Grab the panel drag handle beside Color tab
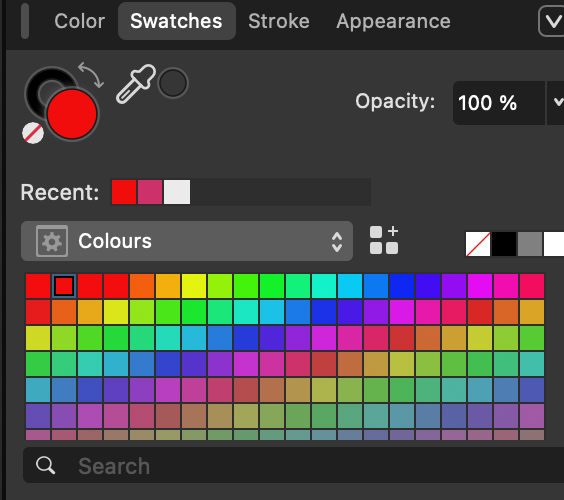The width and height of the screenshot is (564, 500). [x=25, y=21]
